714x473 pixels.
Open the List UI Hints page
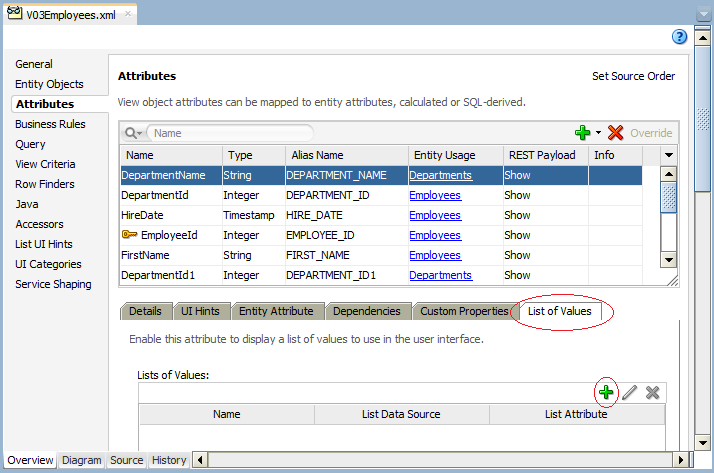coord(44,244)
